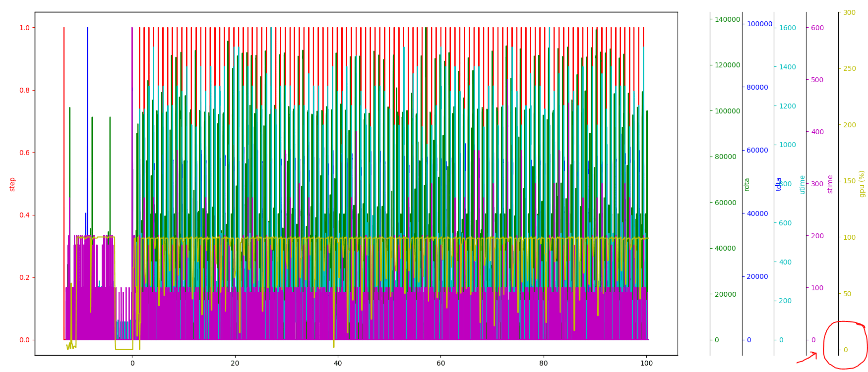Click the yellow "gpu (%)" axis label
The width and height of the screenshot is (868, 372).
tap(862, 184)
